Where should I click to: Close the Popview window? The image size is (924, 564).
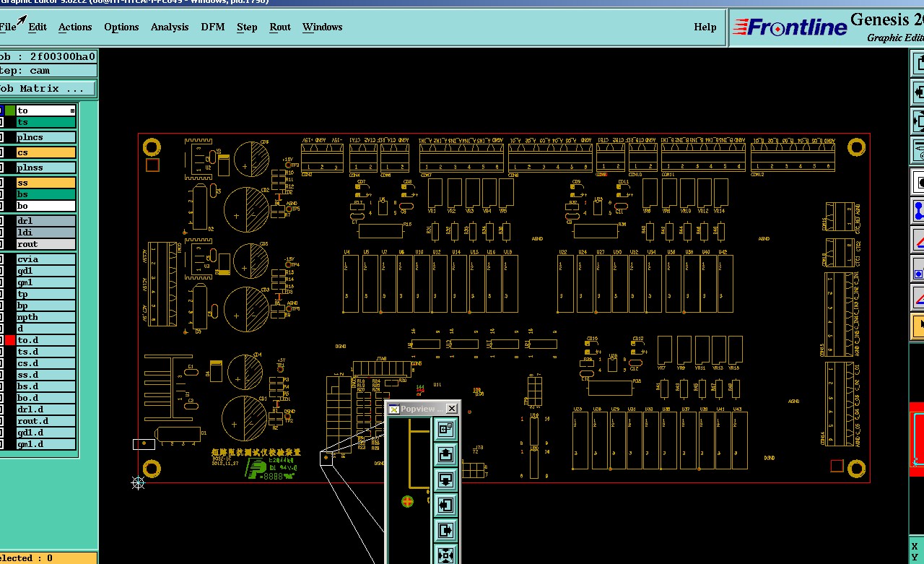[452, 409]
